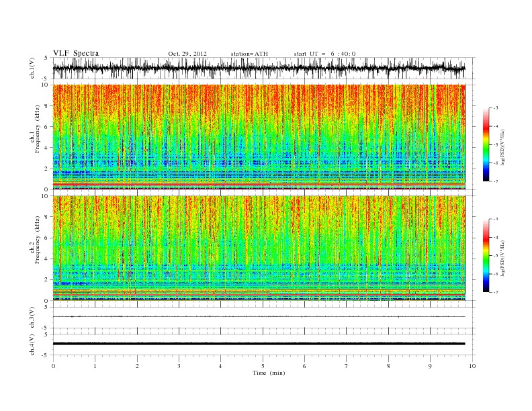Click the "Time (min)" x-axis label
Image resolution: width=532 pixels, height=411 pixels.
point(269,373)
